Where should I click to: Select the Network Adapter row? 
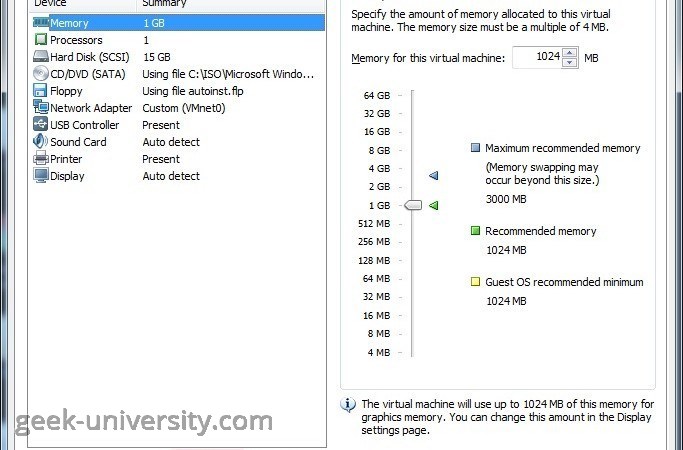point(178,108)
